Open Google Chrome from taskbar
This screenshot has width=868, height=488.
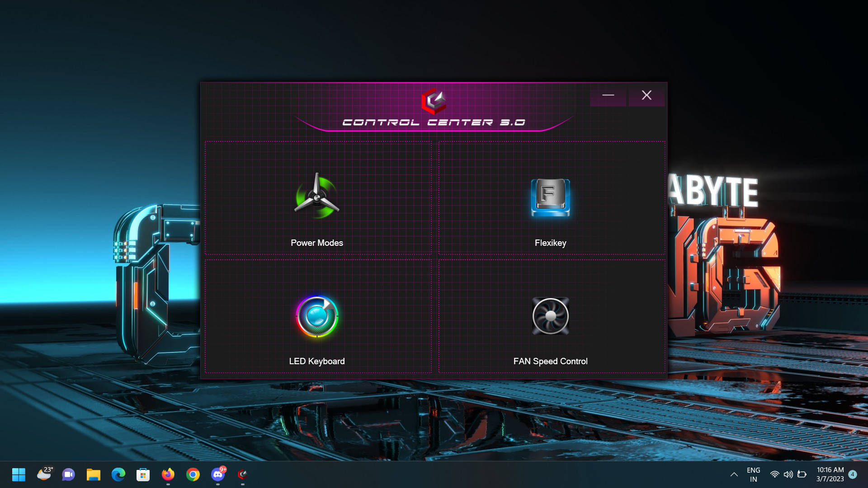pyautogui.click(x=193, y=474)
